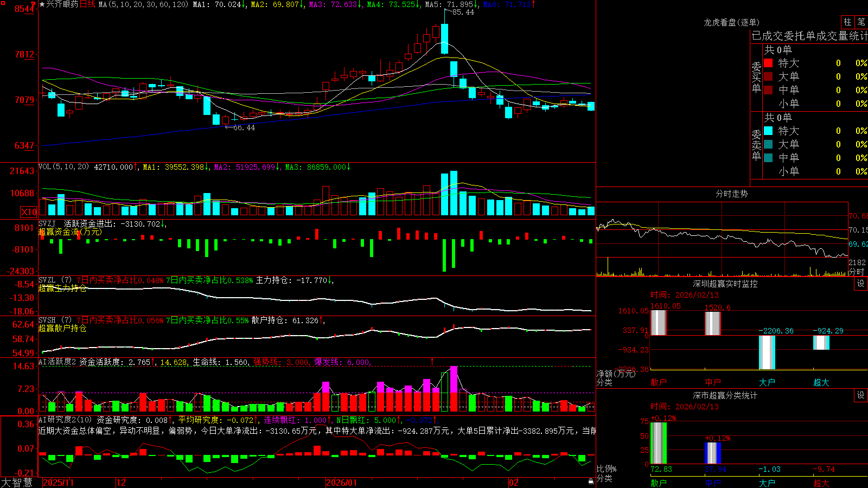Viewport: 868px width, 488px height.
Task: Click the blue 中户 bar in 深市超赢分类统计
Action: coord(712,453)
